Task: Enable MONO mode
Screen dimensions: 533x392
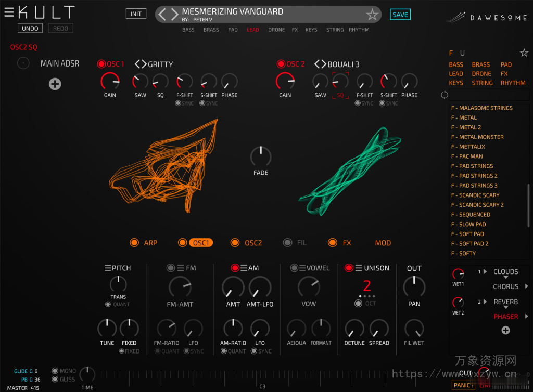Action: pos(56,371)
